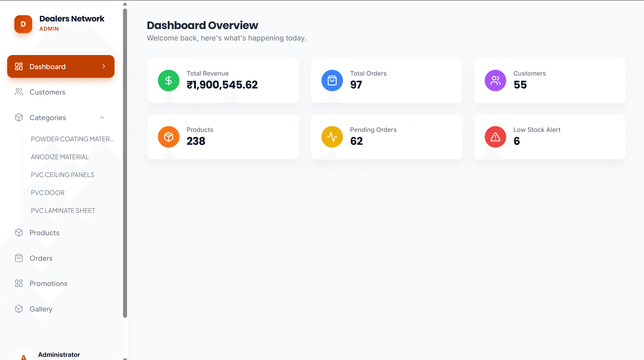Click the yellow Pending Orders pulse icon
The width and height of the screenshot is (644, 360).
332,137
